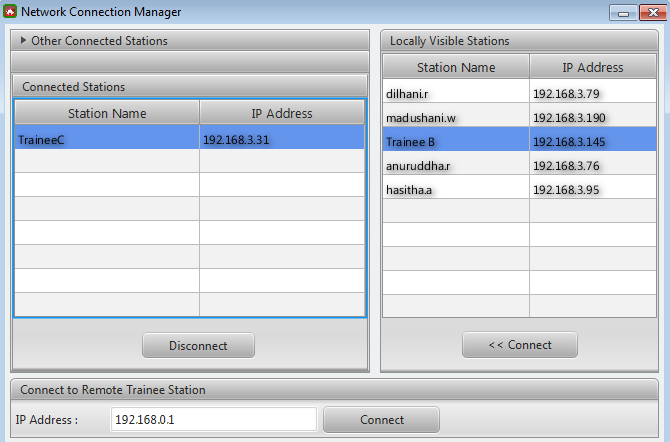Select madushani.w station row
Viewport: 670px width, 442px height.
pyautogui.click(x=456, y=115)
